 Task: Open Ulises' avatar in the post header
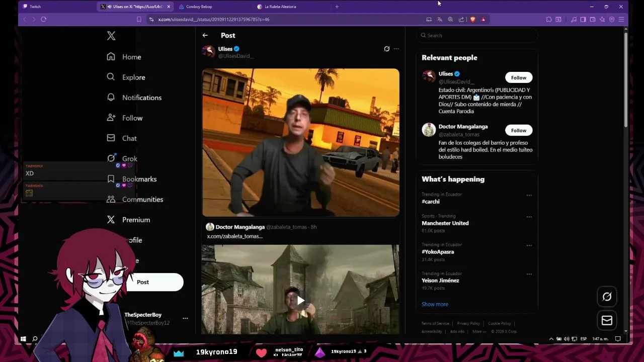click(208, 52)
